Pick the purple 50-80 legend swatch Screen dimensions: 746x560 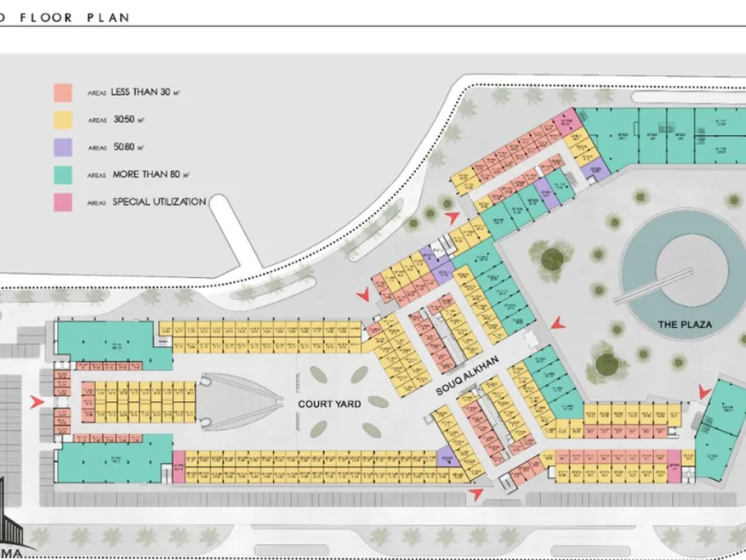coord(63,147)
